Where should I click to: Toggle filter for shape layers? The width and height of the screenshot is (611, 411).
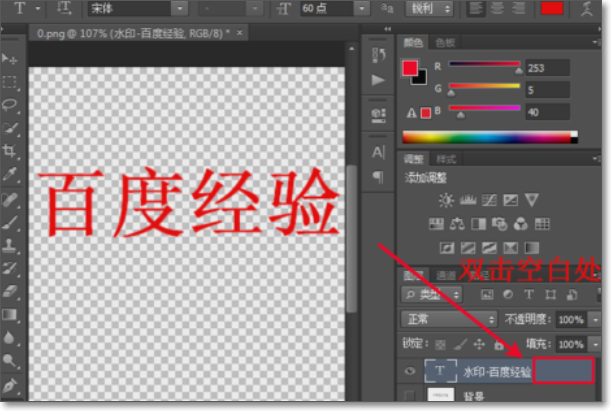(550, 295)
